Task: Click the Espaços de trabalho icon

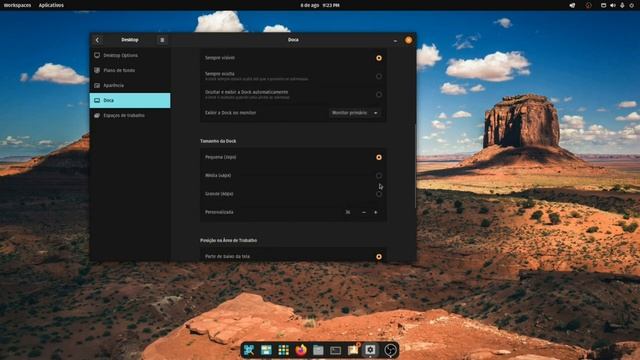Action: [97, 116]
